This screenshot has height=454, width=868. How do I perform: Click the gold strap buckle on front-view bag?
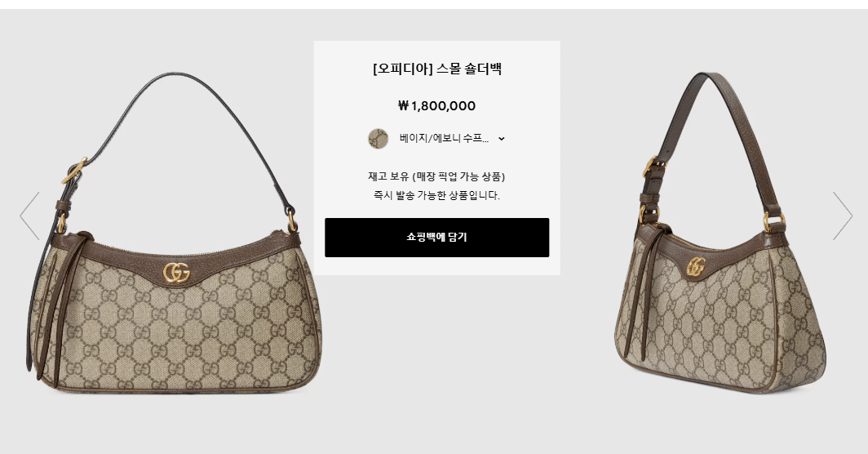tap(74, 171)
